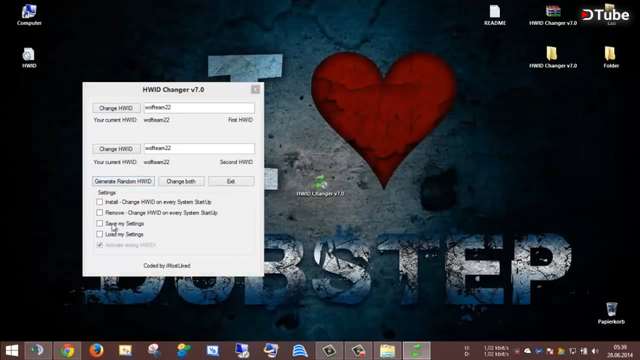Open the Windows Start button
Image resolution: width=640 pixels, height=360 pixels.
(x=12, y=351)
